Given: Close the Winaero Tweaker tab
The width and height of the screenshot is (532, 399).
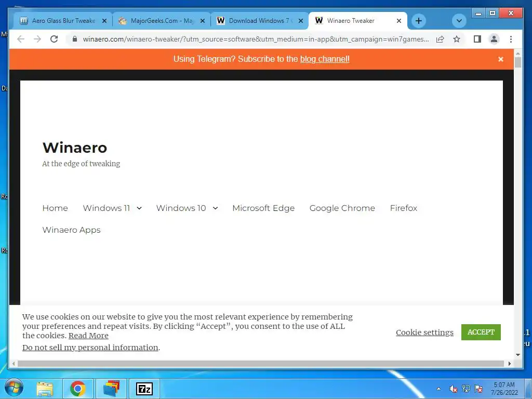Looking at the screenshot, I should tap(399, 21).
